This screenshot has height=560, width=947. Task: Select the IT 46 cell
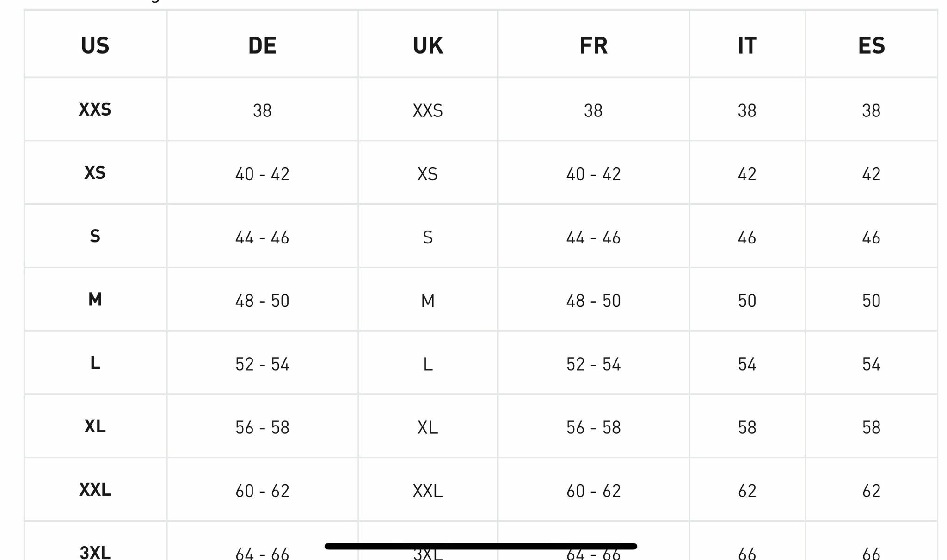pyautogui.click(x=747, y=237)
